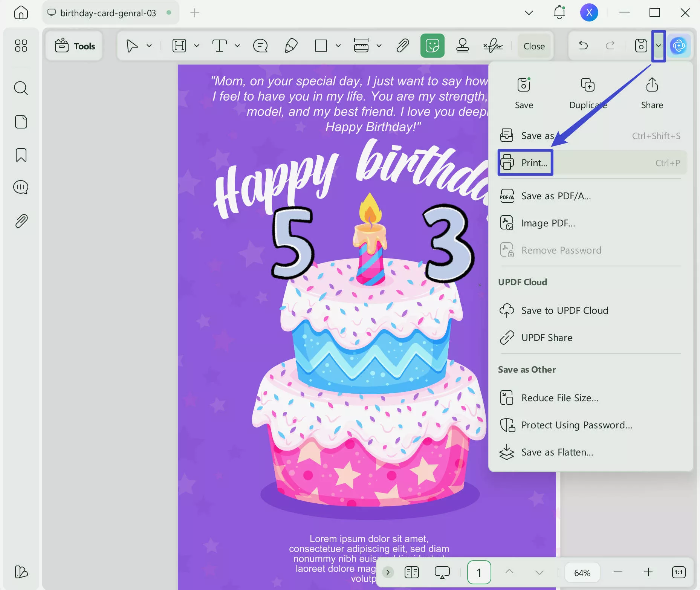
Task: Click the Share button in the menu
Action: click(x=651, y=93)
